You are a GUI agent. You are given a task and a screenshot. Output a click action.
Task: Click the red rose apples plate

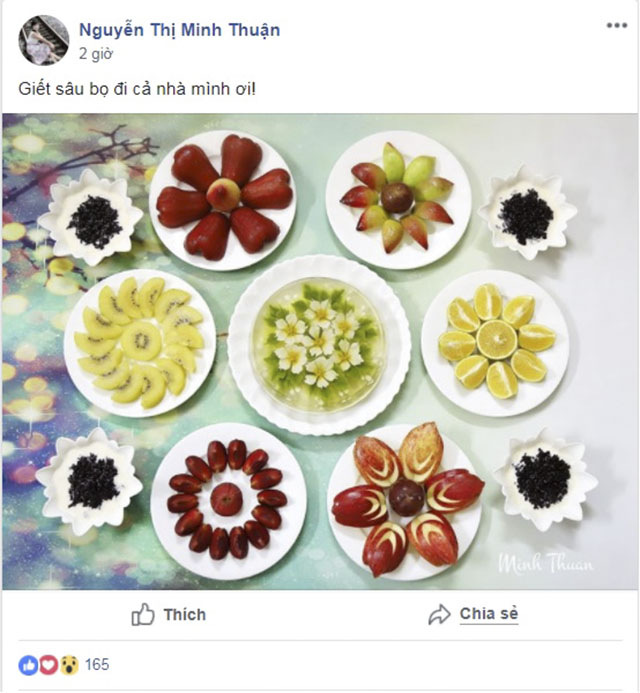tap(224, 199)
